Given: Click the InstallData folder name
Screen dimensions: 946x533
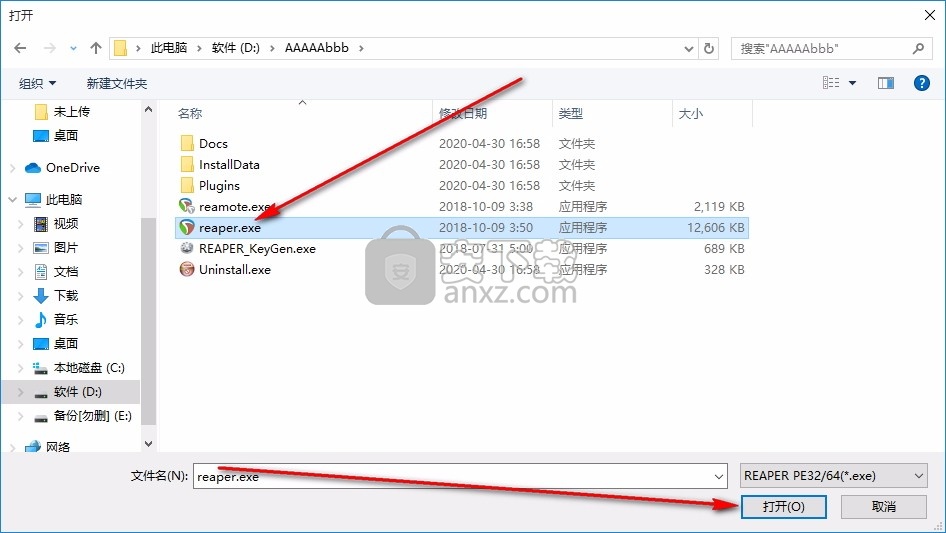Looking at the screenshot, I should 229,165.
